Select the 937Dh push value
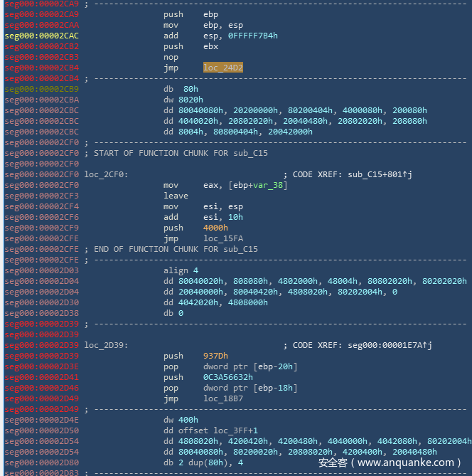This screenshot has width=472, height=476. point(216,356)
